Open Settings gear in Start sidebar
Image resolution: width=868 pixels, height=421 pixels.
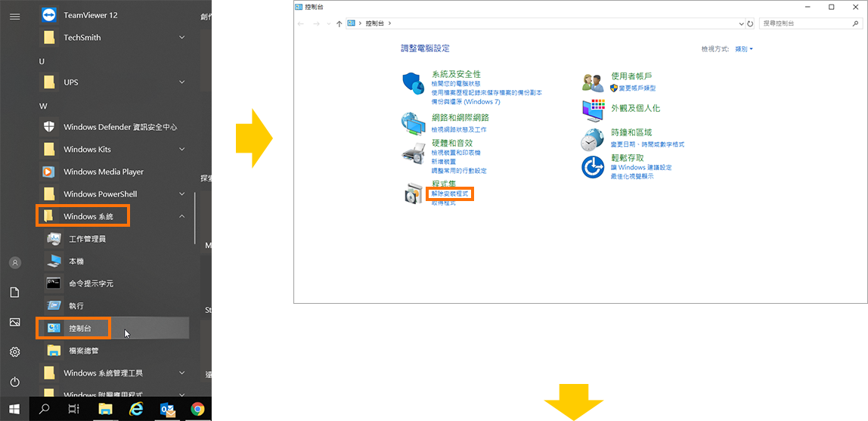(15, 352)
